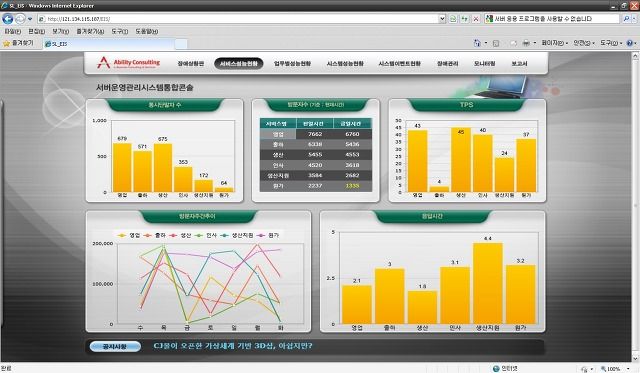Open the CJ몰 notice headline link

[233, 346]
